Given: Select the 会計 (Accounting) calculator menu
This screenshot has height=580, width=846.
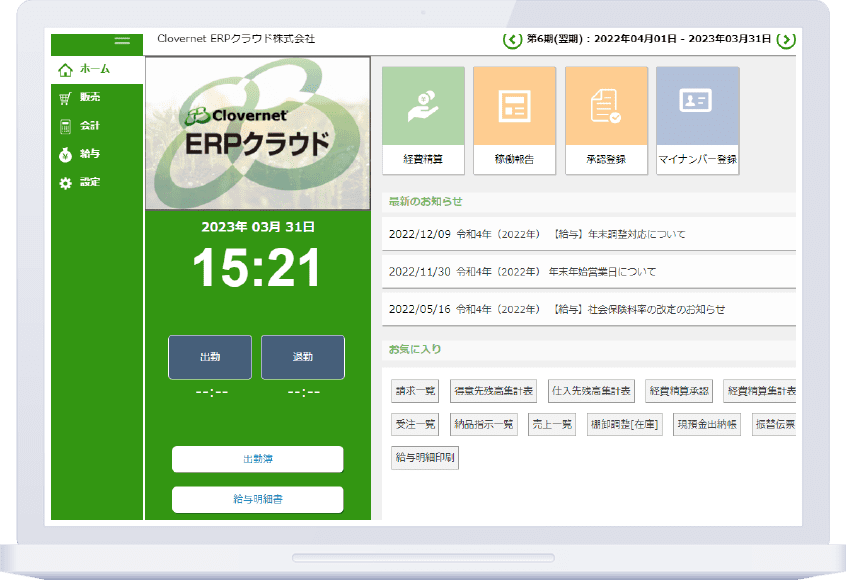Looking at the screenshot, I should [90, 126].
